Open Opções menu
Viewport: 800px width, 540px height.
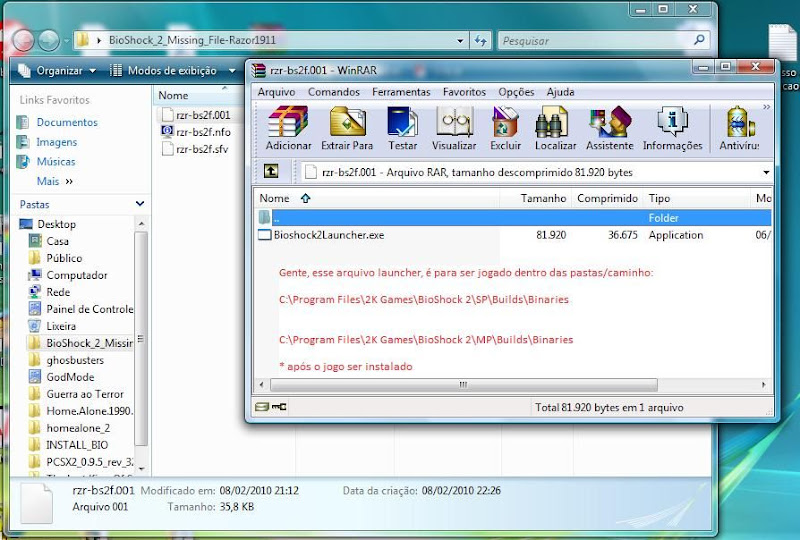tap(516, 92)
